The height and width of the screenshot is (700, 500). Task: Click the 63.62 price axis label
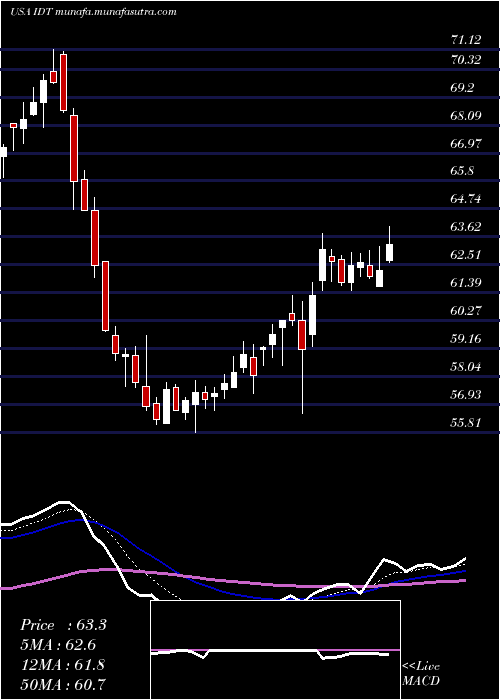tap(466, 227)
